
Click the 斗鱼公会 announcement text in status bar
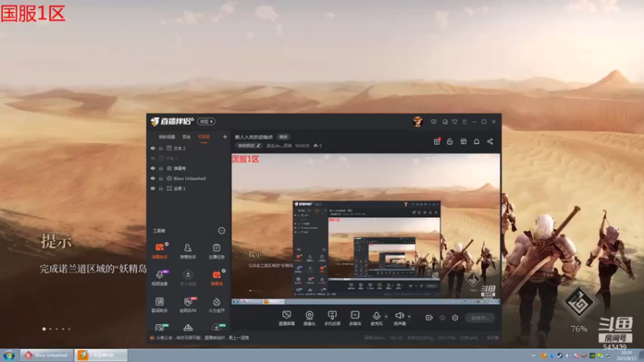pos(203,338)
